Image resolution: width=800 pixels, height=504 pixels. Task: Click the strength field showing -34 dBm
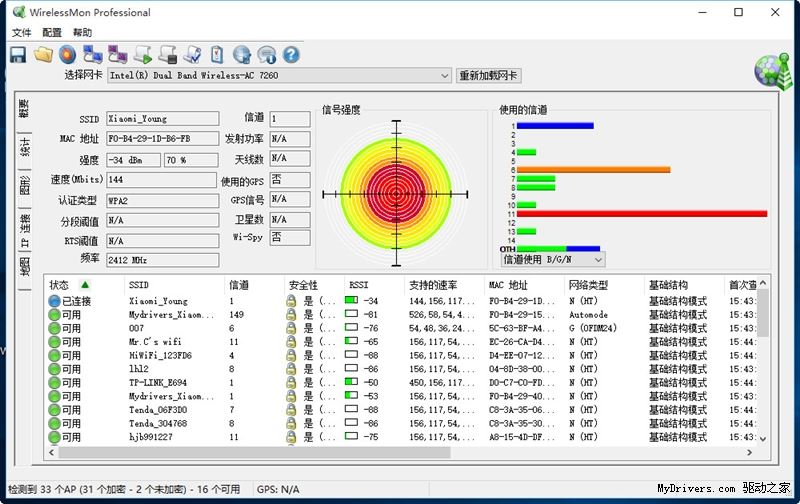coord(133,160)
